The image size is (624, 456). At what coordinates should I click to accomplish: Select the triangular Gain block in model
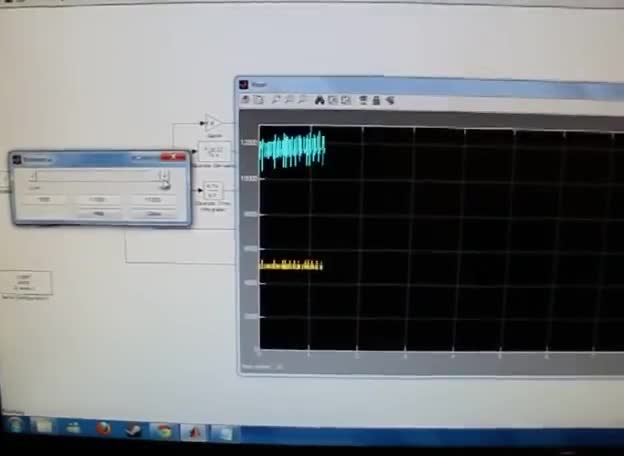[212, 123]
